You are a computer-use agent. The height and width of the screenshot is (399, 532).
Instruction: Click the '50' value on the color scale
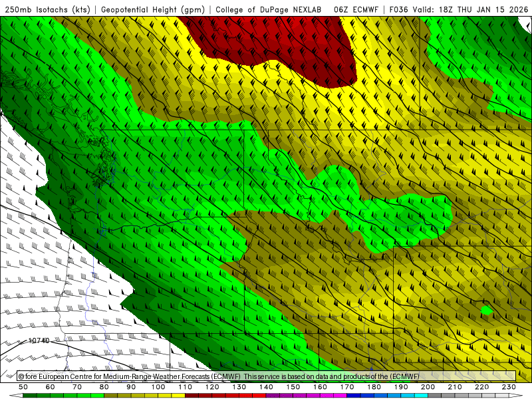[23, 387]
